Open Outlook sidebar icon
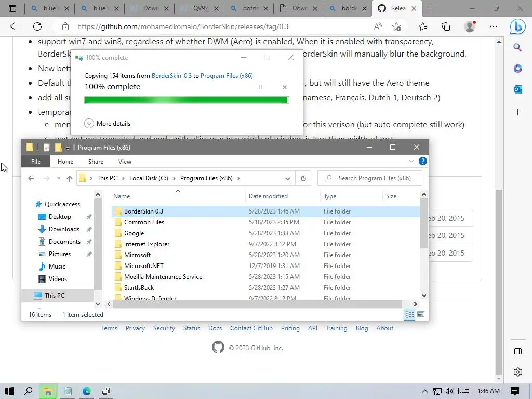Screen dimensions: 532x399 point(518,89)
